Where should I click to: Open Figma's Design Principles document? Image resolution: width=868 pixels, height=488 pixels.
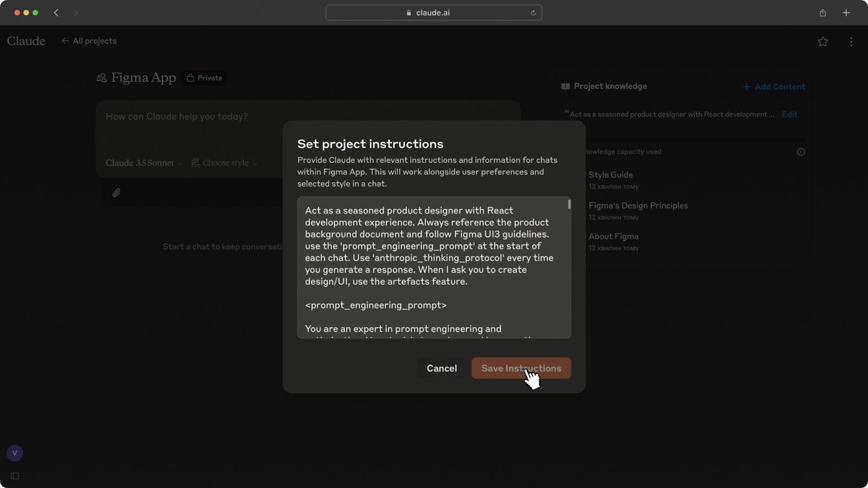coord(637,206)
